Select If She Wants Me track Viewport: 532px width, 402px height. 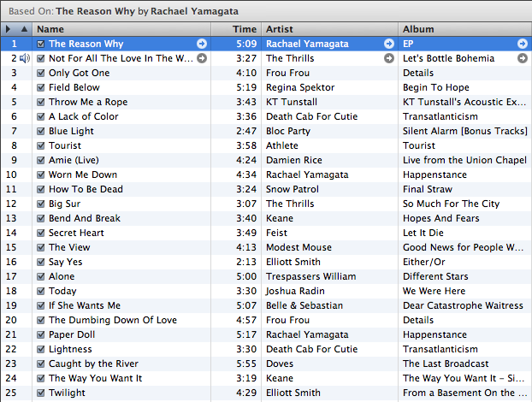click(x=85, y=305)
